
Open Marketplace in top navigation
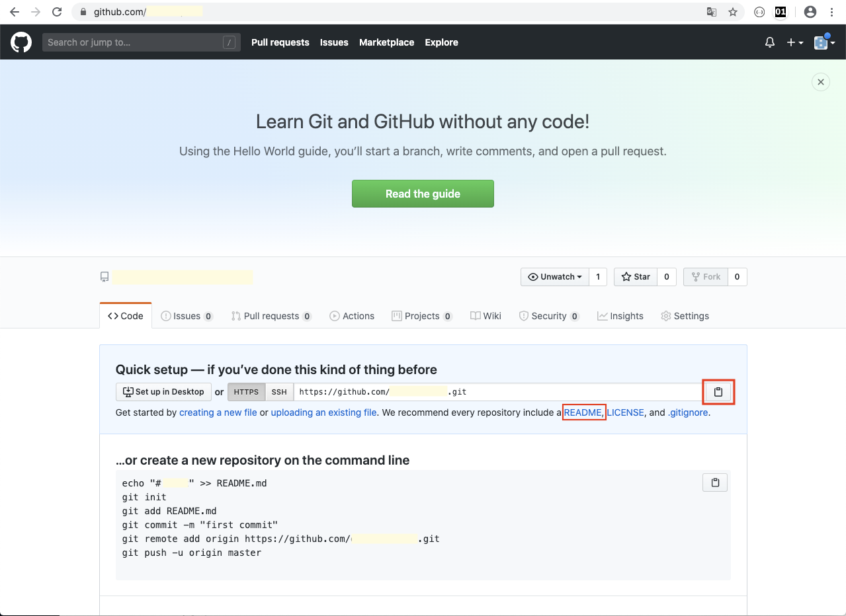pyautogui.click(x=386, y=42)
